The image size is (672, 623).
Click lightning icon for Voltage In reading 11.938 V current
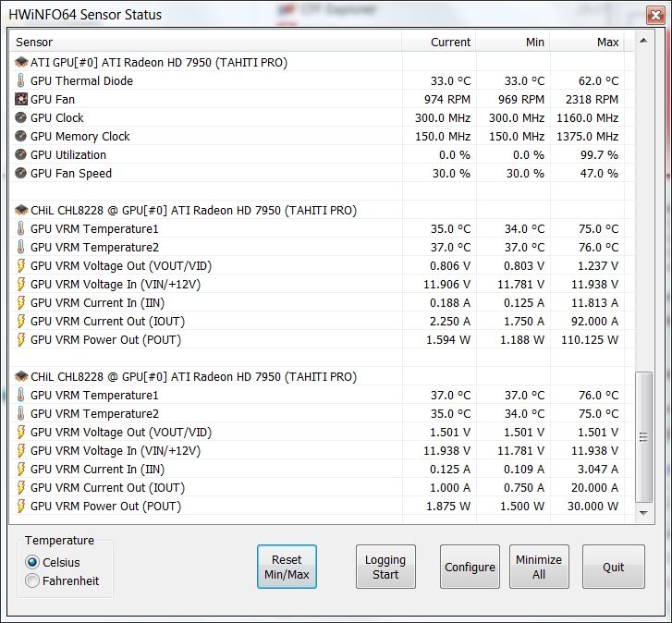[x=20, y=450]
